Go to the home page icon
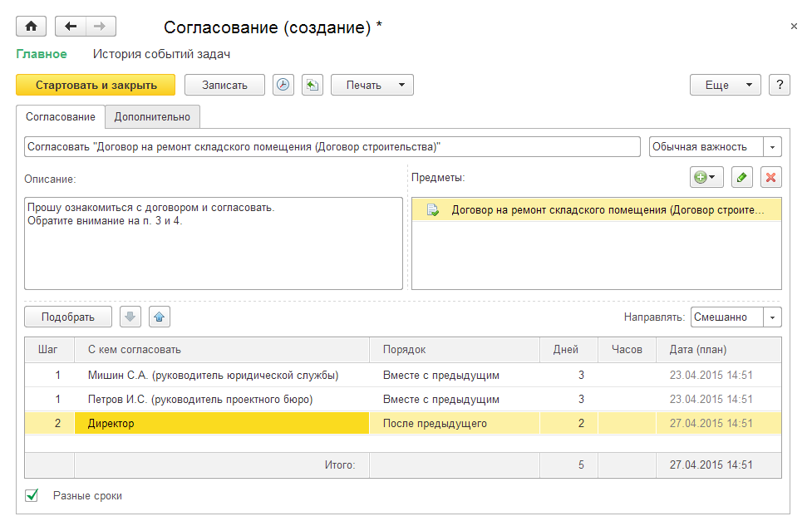Viewport: 812px width, 526px height. point(31,27)
